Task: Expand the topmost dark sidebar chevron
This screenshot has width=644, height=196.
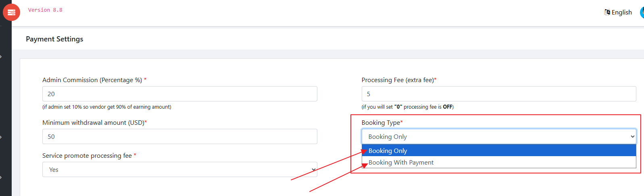Action: (1, 57)
